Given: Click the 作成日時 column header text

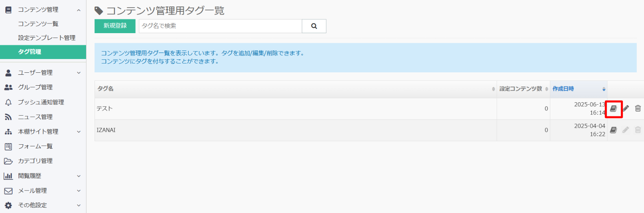Looking at the screenshot, I should [x=563, y=89].
